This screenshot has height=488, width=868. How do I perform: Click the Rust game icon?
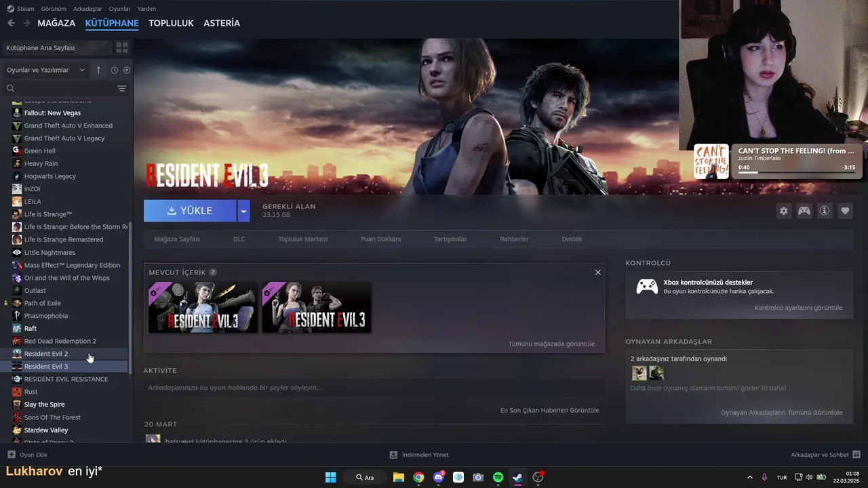17,392
